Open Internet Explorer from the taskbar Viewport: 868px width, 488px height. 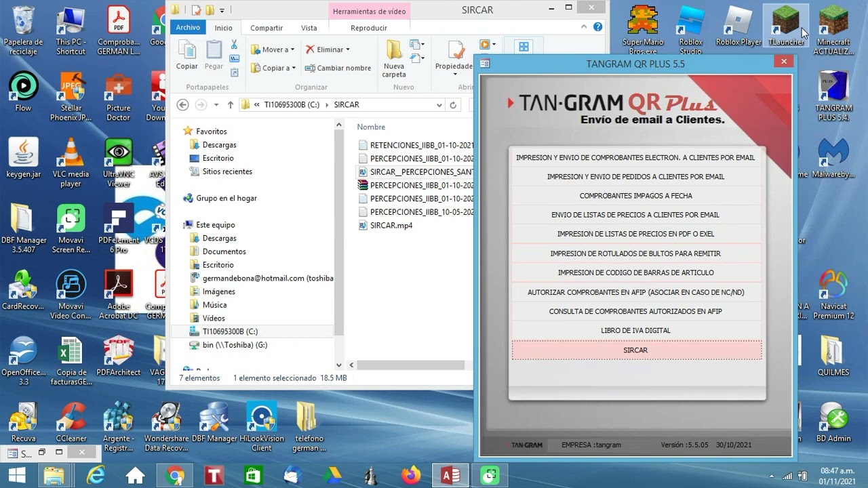(x=96, y=476)
